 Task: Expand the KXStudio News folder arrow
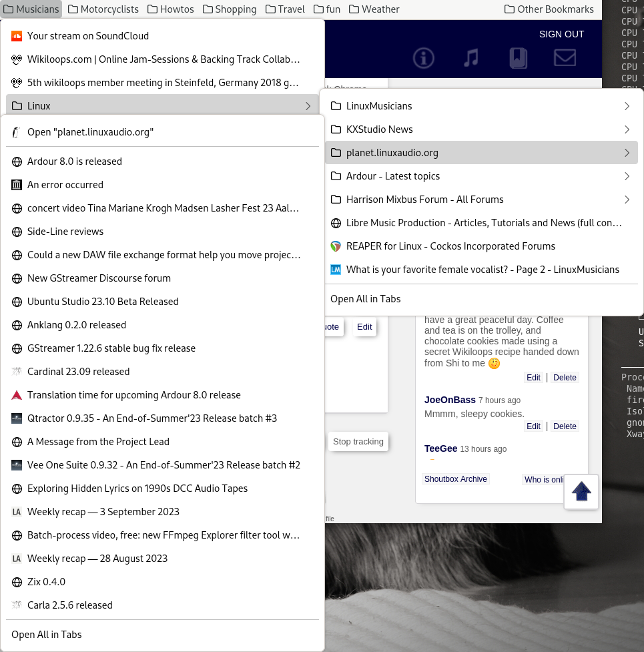click(627, 129)
